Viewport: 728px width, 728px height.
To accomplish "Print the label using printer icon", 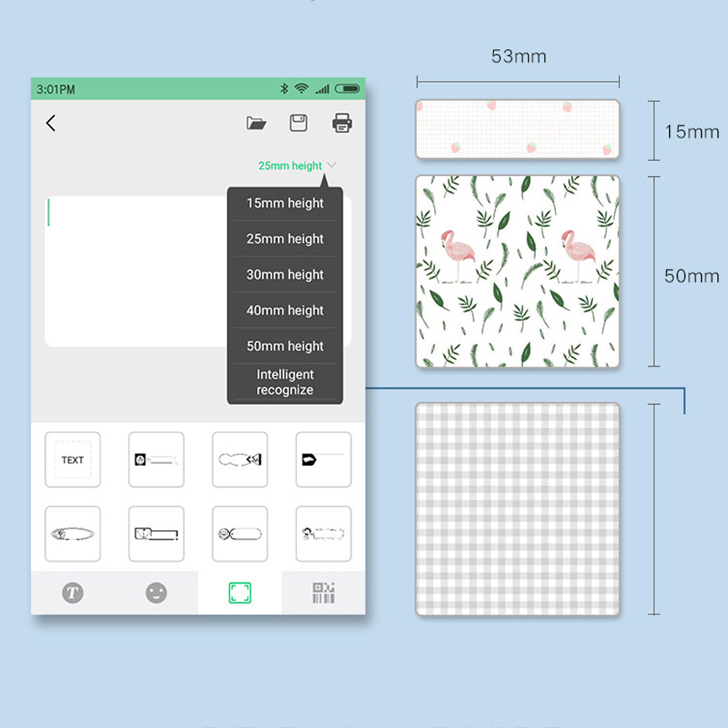I will pyautogui.click(x=341, y=123).
